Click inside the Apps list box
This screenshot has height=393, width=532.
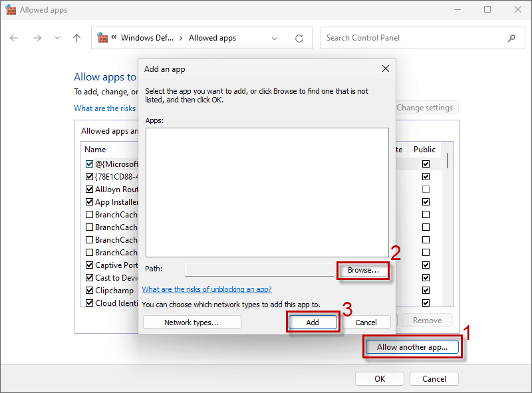tap(267, 192)
